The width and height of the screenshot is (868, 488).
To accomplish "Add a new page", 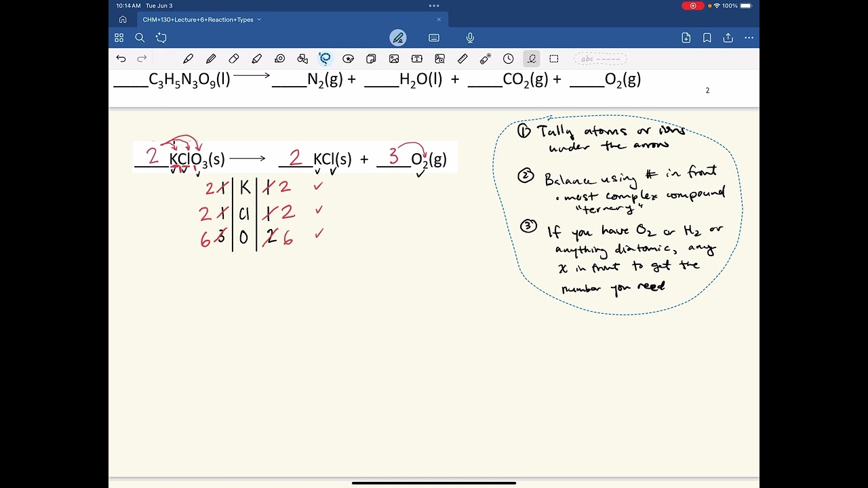I will click(686, 38).
